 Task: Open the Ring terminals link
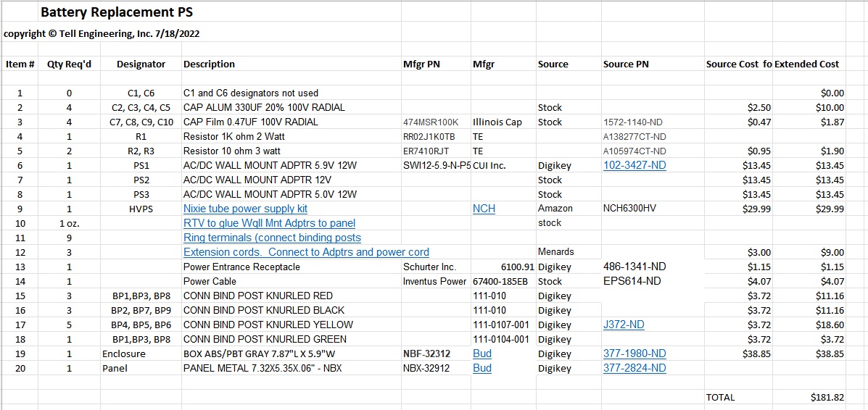coord(272,238)
